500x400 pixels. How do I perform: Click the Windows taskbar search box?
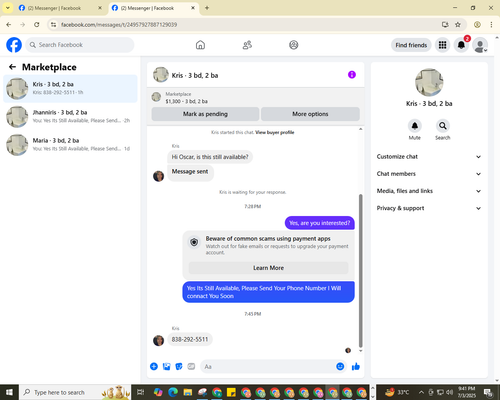(x=75, y=392)
